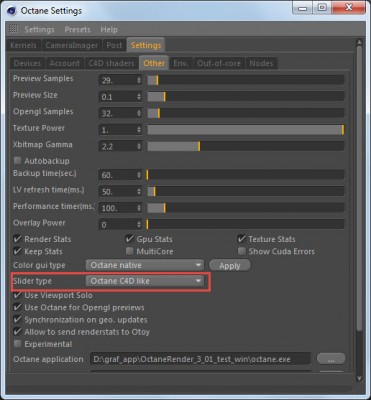The width and height of the screenshot is (371, 400).
Task: Open the Out-of-core sub-tab
Action: pyautogui.click(x=219, y=63)
